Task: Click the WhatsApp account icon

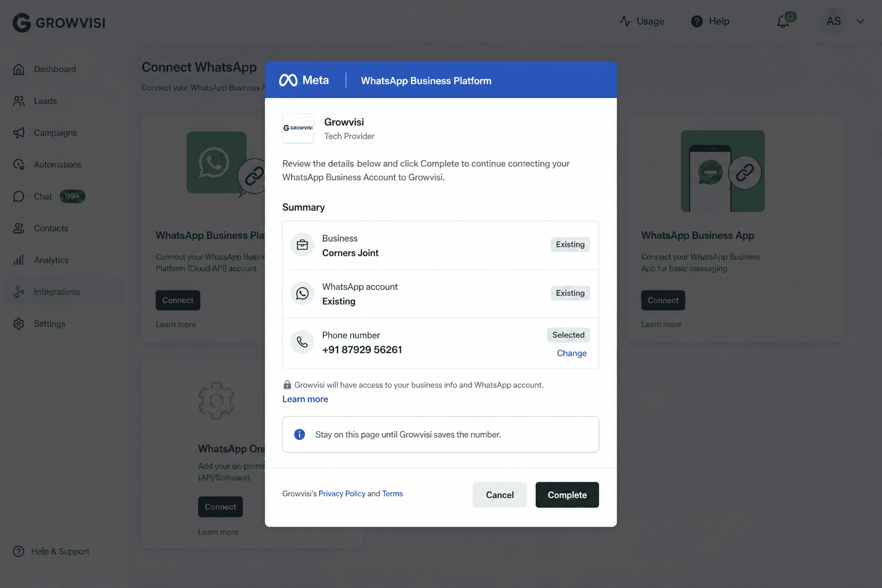Action: click(x=302, y=293)
